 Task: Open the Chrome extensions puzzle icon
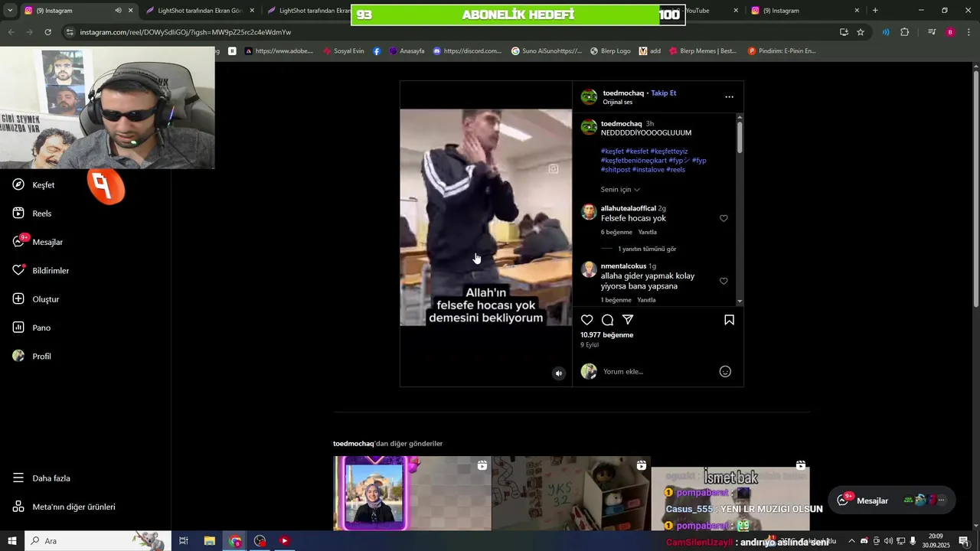[905, 32]
